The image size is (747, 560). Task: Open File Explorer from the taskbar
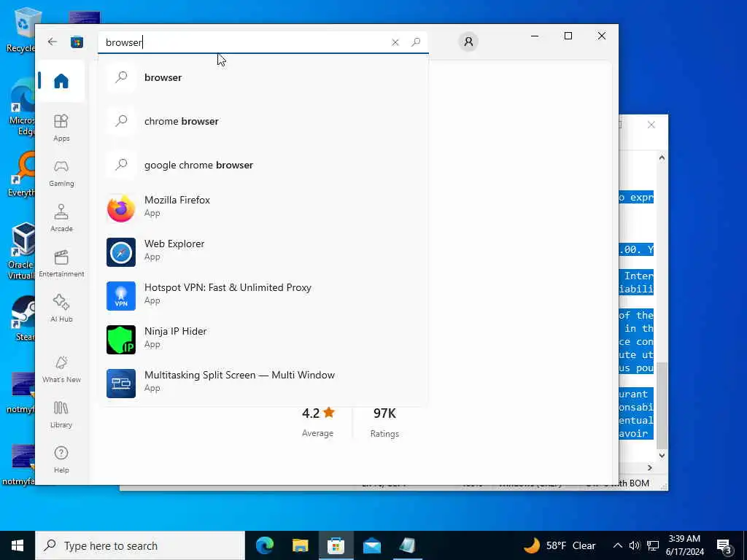coord(300,545)
